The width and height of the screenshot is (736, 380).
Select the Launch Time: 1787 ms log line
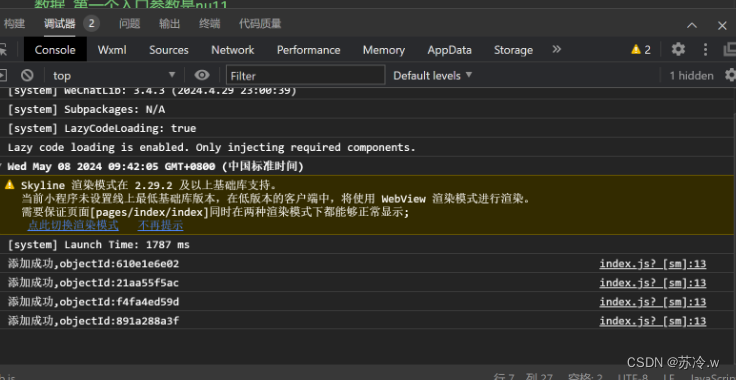(99, 244)
